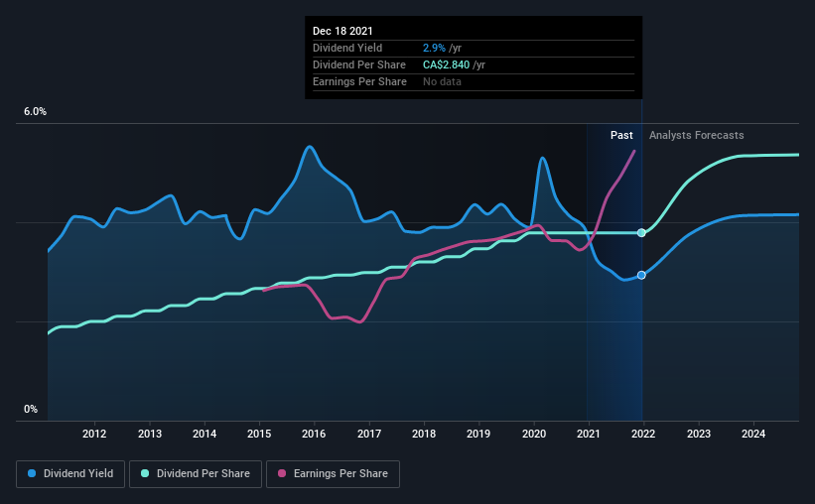Toggle the Dividend Yield legend button
Viewport: 815px width, 504px height.
coord(70,474)
